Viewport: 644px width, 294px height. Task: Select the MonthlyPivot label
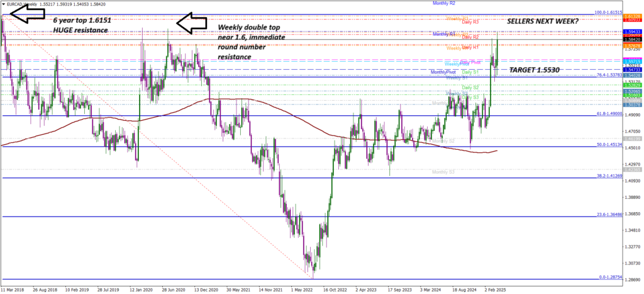coord(443,72)
